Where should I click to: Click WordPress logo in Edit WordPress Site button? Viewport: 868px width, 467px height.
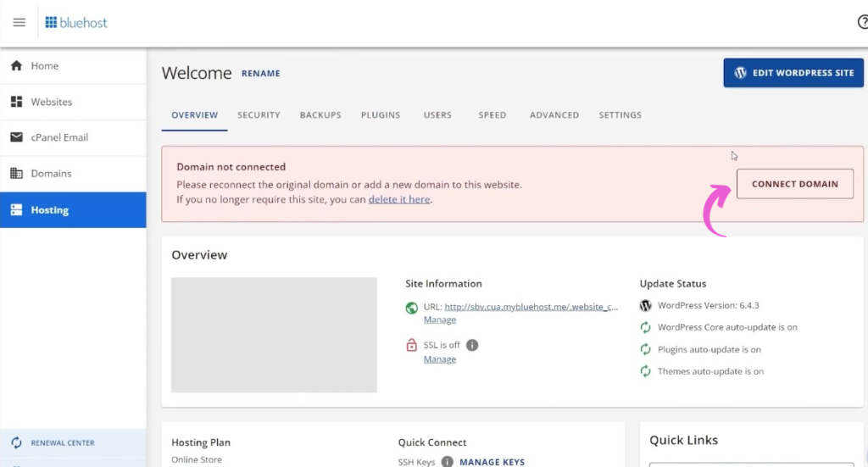click(741, 73)
